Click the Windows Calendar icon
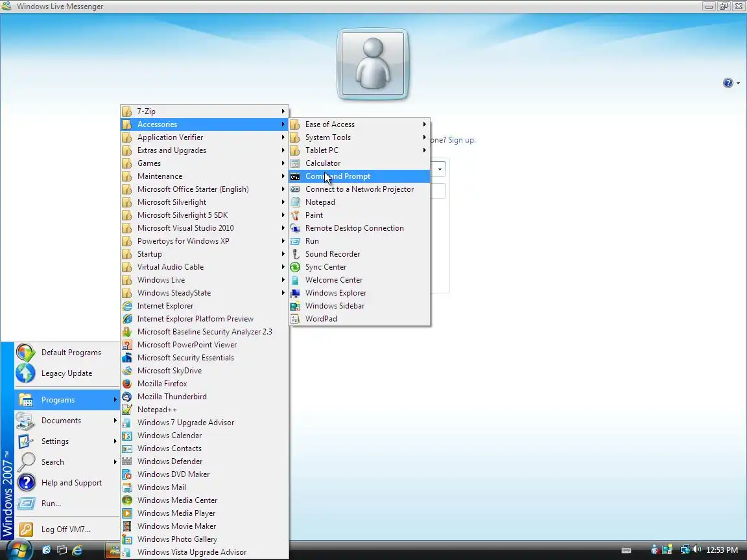Screen dimensions: 747x560 (127, 436)
